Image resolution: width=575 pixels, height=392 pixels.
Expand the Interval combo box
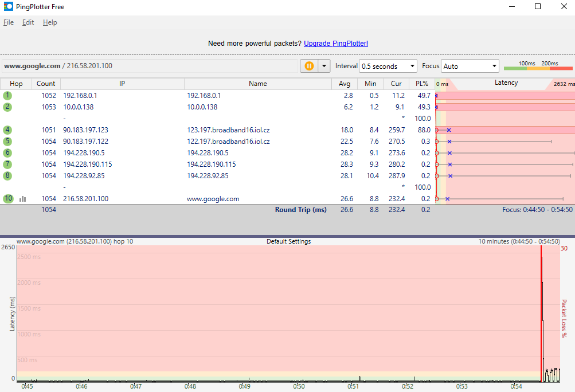[388, 66]
